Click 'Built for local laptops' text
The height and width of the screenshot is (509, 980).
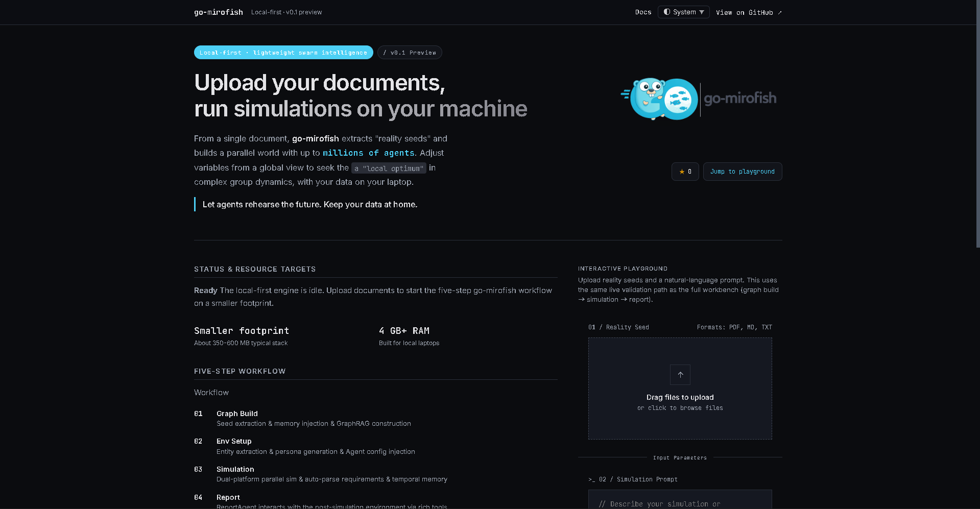tap(409, 343)
